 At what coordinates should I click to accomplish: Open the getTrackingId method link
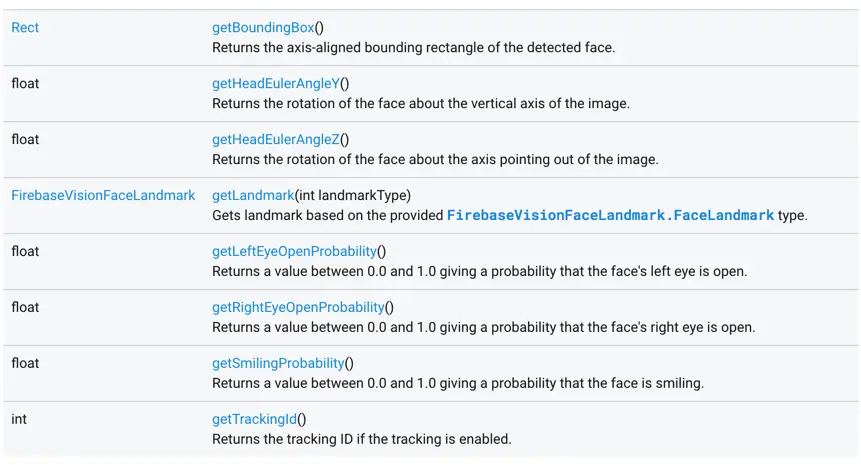255,419
